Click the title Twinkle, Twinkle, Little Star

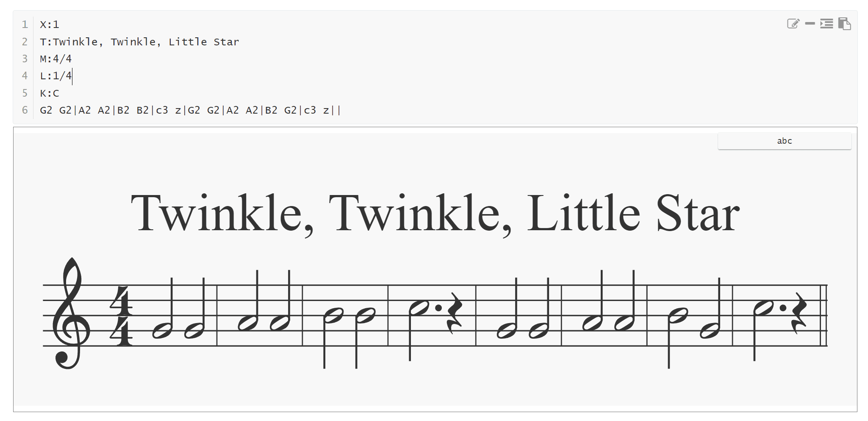tap(435, 213)
